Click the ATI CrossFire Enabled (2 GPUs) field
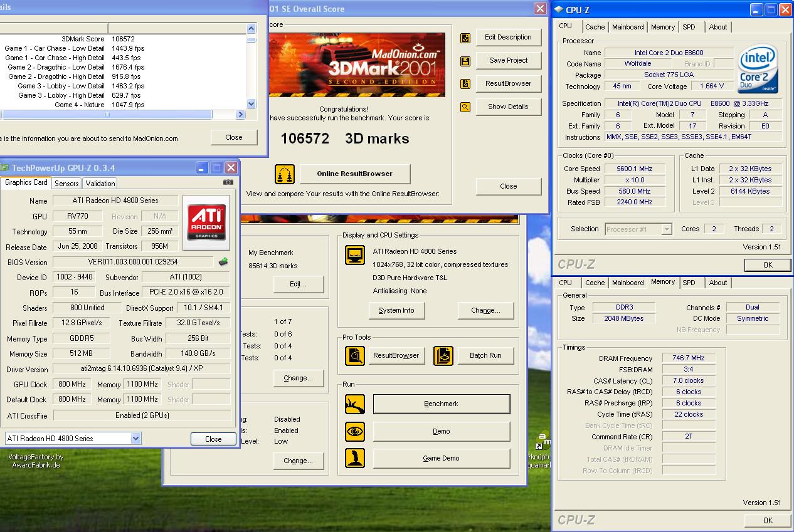The image size is (794, 532). 142,415
